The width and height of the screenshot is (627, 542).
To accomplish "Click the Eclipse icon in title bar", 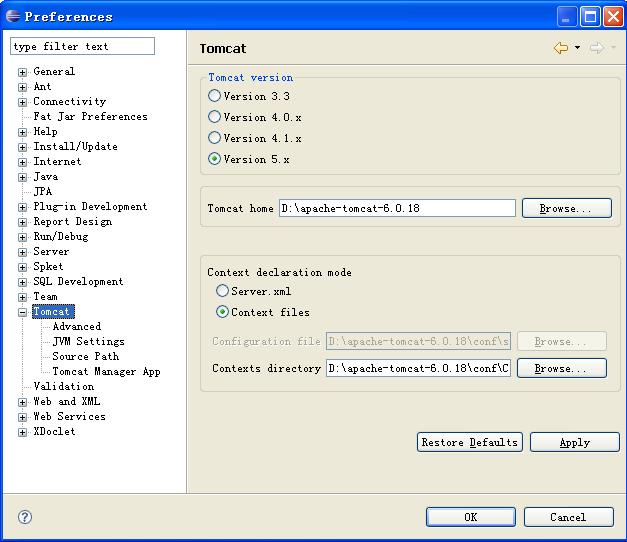I will click(13, 16).
